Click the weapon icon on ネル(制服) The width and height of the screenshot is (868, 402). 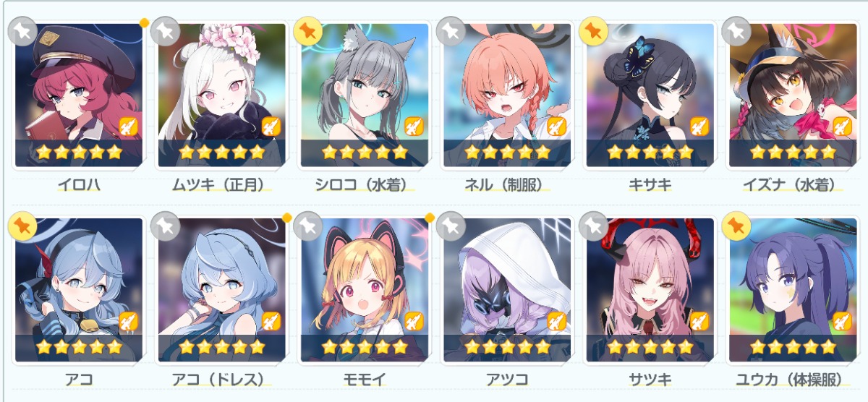click(557, 127)
